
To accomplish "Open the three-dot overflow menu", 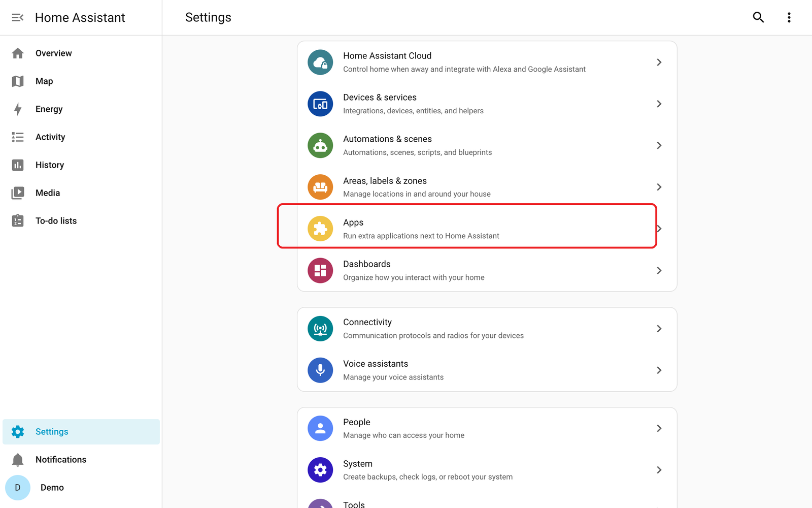I will point(789,17).
